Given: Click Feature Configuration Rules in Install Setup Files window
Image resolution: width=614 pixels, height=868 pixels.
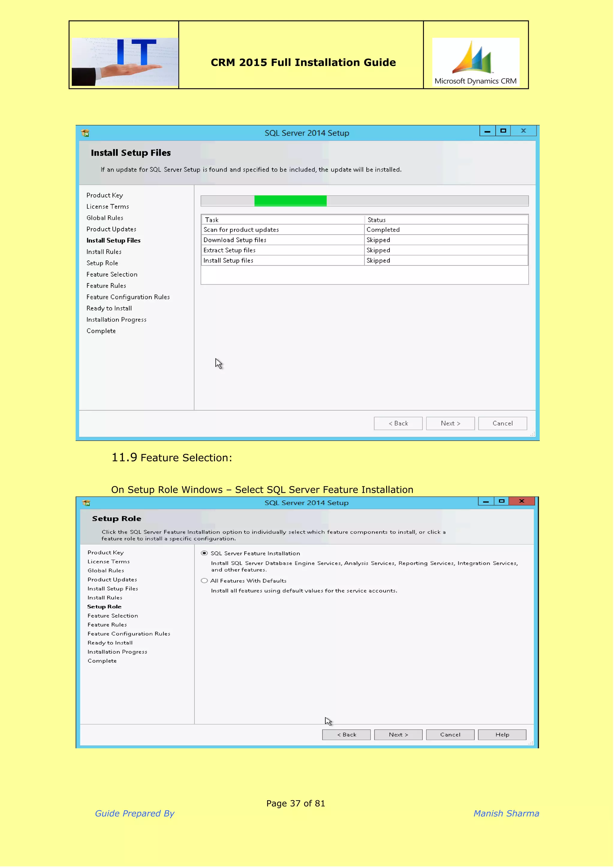Looking at the screenshot, I should click(x=128, y=297).
